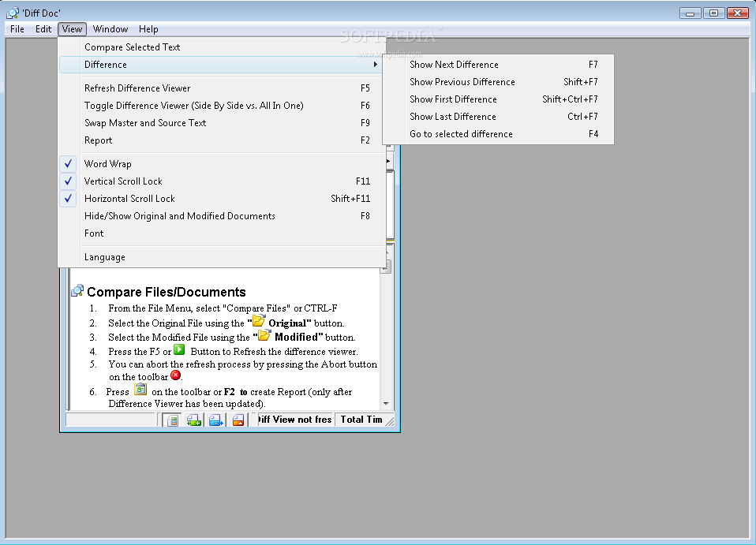
Task: Minimize the Diff Doc window
Action: (x=690, y=13)
